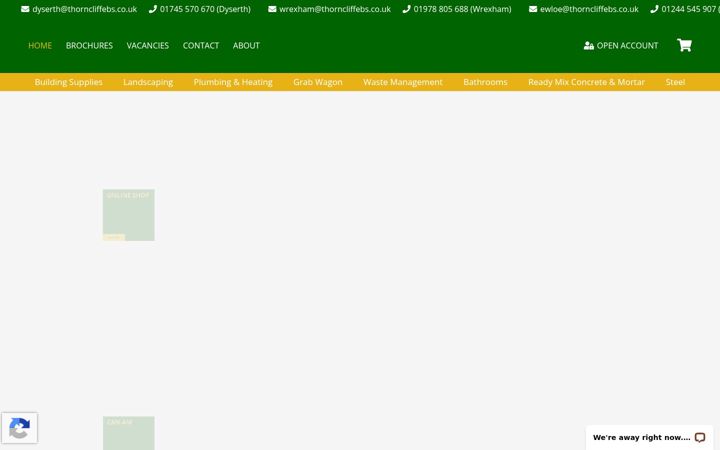Image resolution: width=720 pixels, height=450 pixels.
Task: Open the Steel category
Action: [675, 82]
